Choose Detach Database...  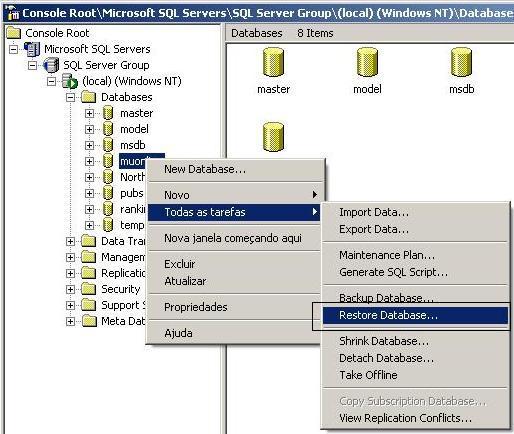click(x=415, y=358)
